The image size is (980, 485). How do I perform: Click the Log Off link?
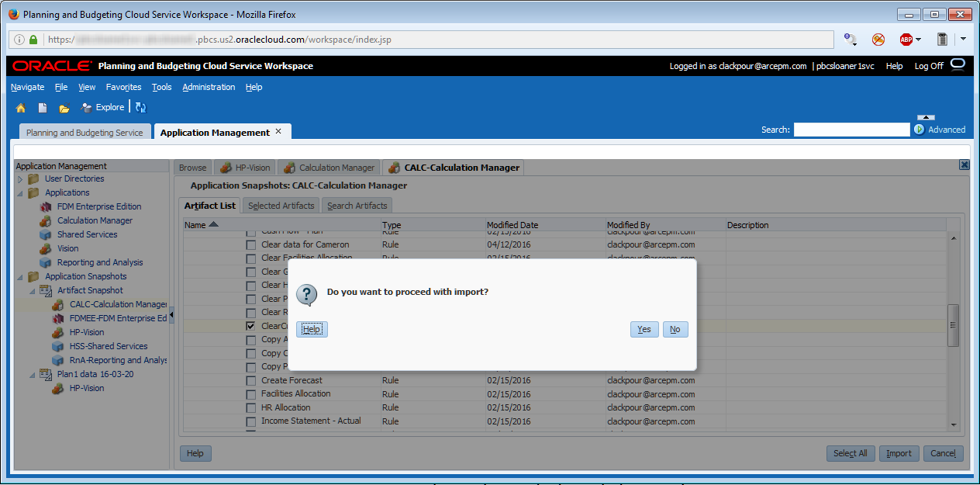(929, 66)
